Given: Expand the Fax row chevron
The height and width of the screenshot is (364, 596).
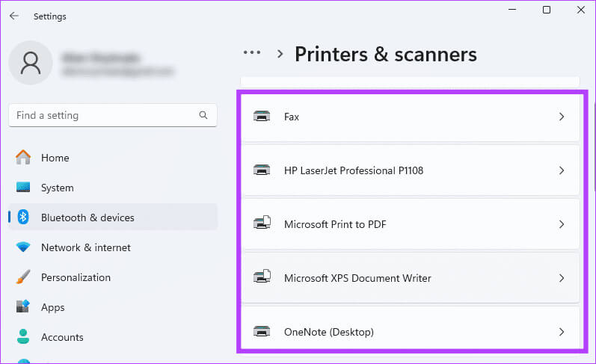Looking at the screenshot, I should point(562,117).
